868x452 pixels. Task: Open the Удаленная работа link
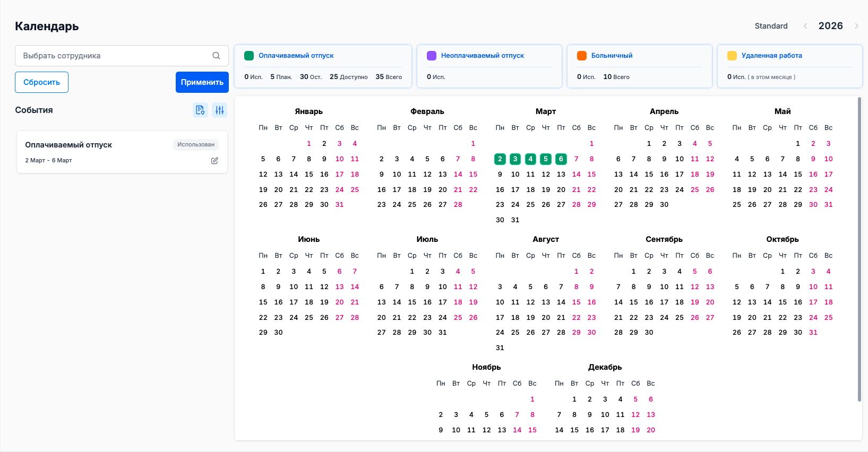pyautogui.click(x=771, y=56)
